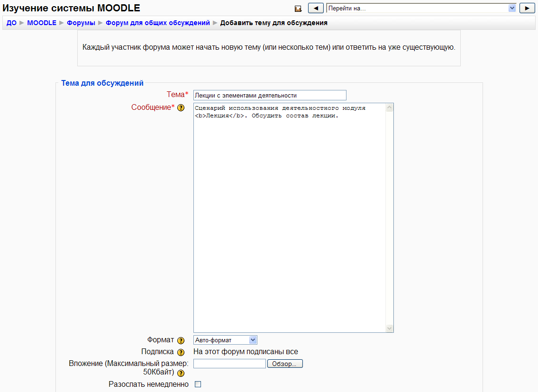Go to previous activity with left arrow button
Viewport: 538px width, 392px height.
(x=316, y=8)
